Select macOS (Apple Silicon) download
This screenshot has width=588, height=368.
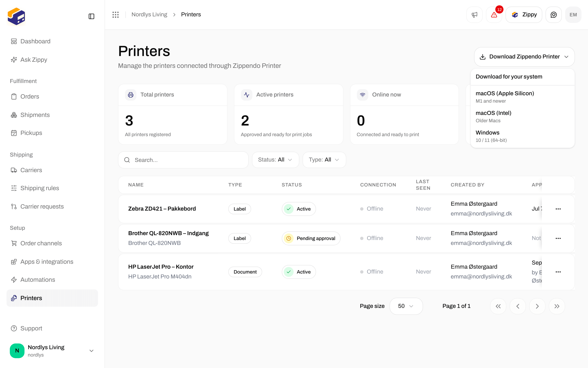pos(522,97)
